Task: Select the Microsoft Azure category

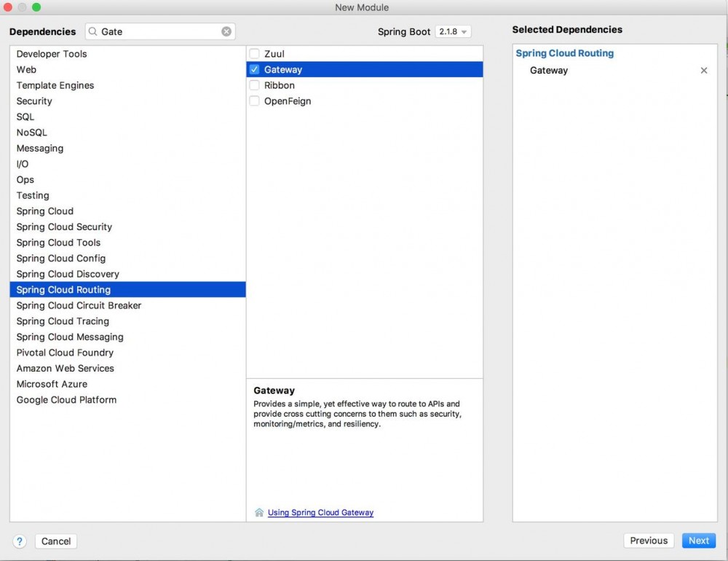Action: (127, 384)
